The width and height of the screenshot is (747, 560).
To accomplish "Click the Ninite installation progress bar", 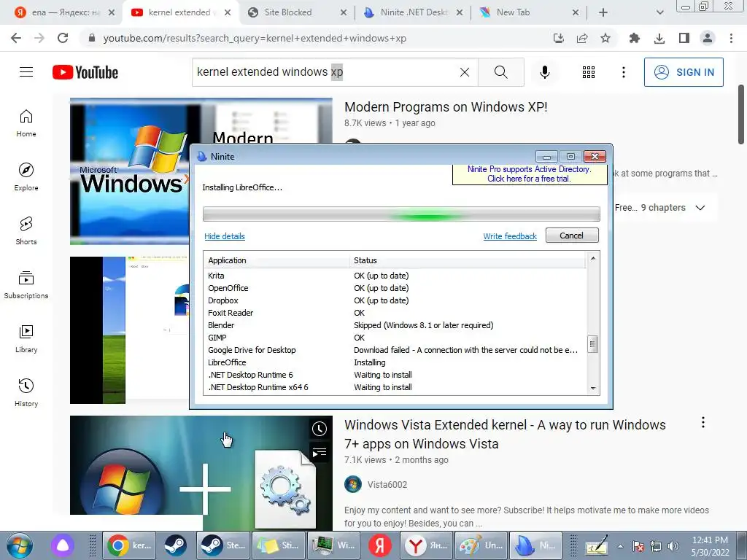I will tap(401, 214).
